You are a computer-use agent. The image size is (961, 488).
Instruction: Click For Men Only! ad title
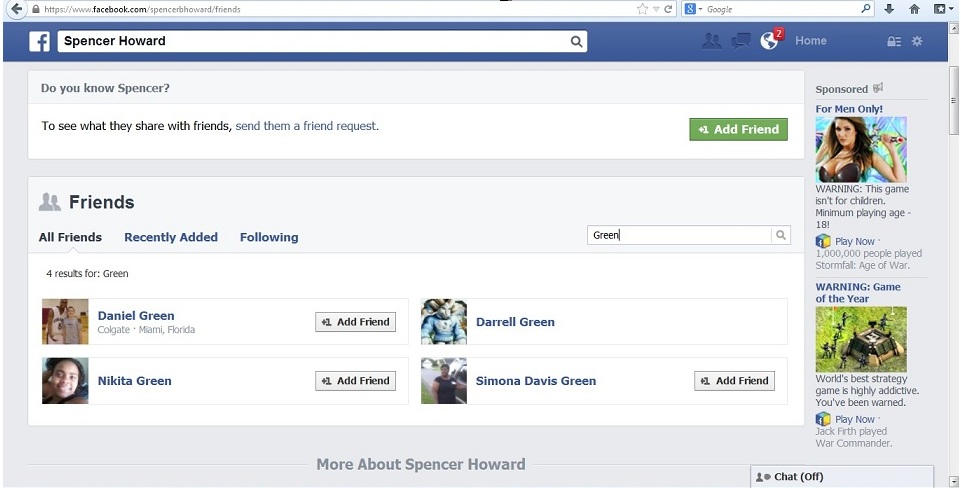[849, 109]
